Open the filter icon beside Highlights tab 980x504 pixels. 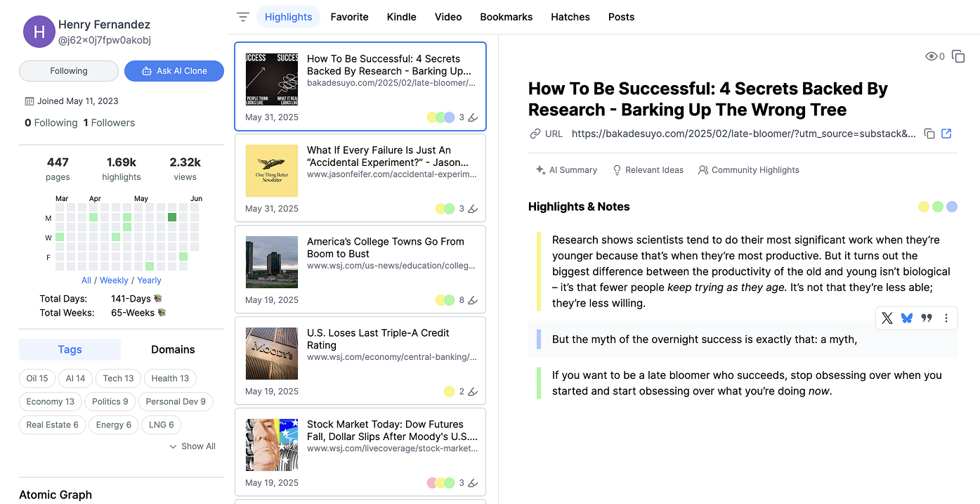tap(243, 17)
